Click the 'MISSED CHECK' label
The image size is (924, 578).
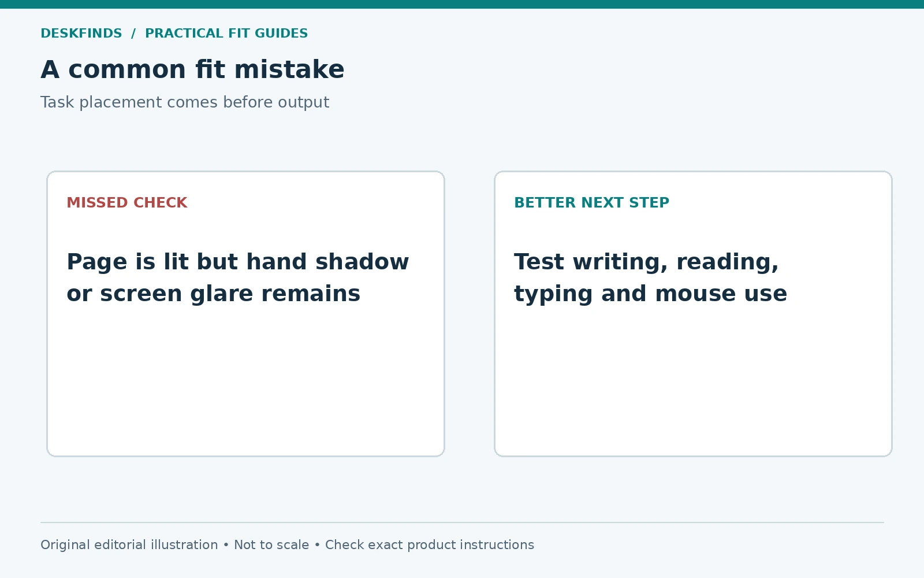coord(127,203)
